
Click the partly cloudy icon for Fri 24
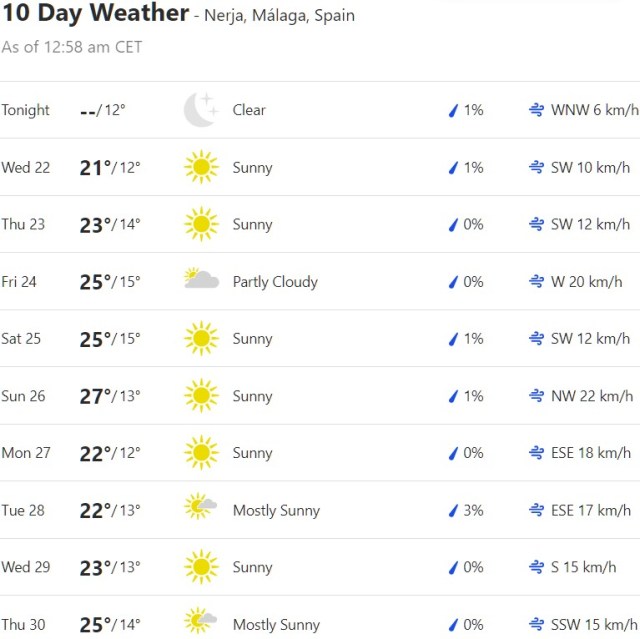click(201, 280)
